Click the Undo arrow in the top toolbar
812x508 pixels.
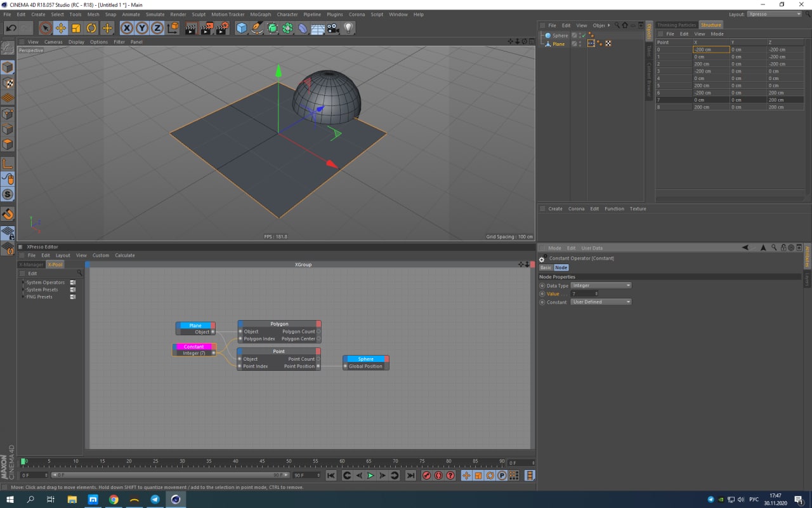click(x=11, y=28)
